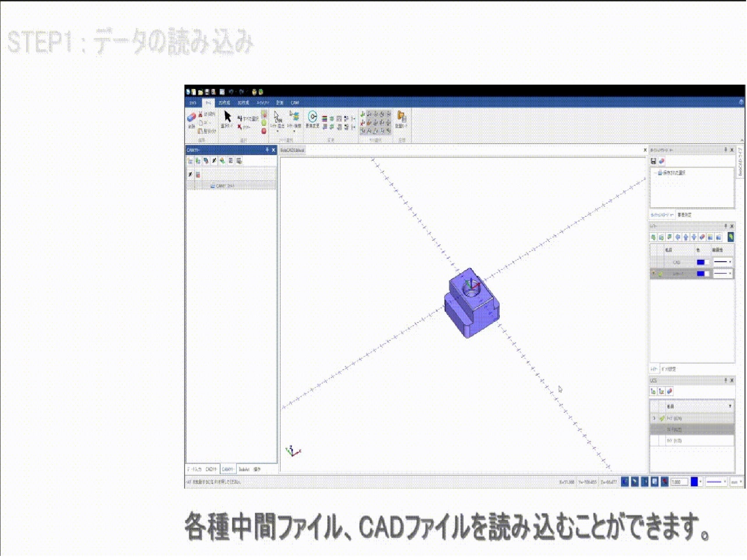Click the multicolor stripes icon in the ribbon
The height and width of the screenshot is (560, 747).
coord(325,118)
